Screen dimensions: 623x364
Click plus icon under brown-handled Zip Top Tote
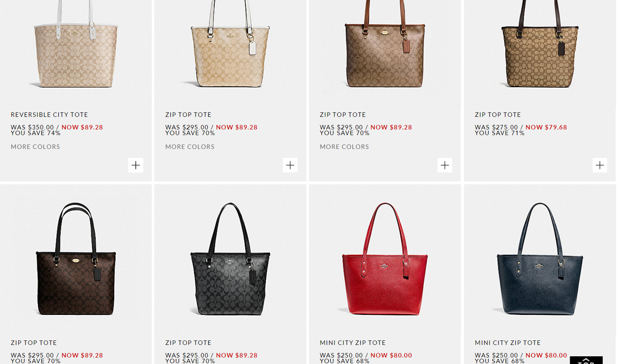point(445,165)
